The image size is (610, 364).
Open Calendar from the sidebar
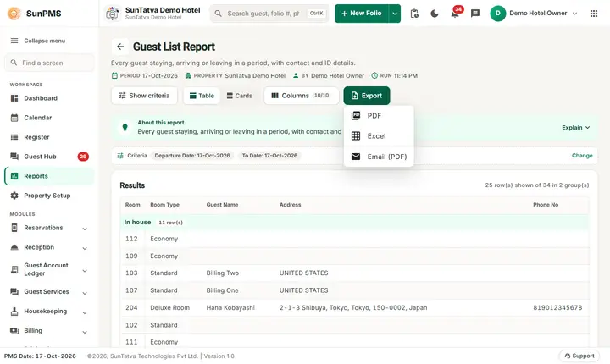(49, 118)
